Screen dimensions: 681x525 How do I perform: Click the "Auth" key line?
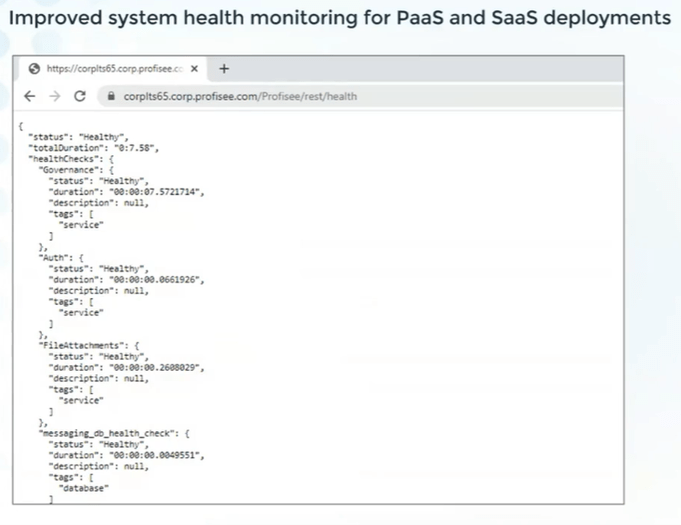point(61,258)
